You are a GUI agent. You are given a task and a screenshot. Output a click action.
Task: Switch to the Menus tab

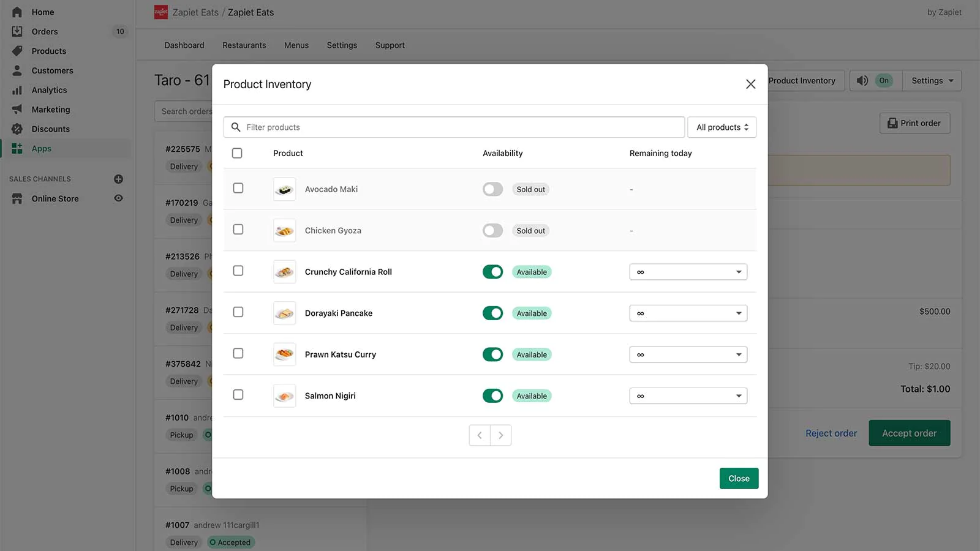[296, 45]
